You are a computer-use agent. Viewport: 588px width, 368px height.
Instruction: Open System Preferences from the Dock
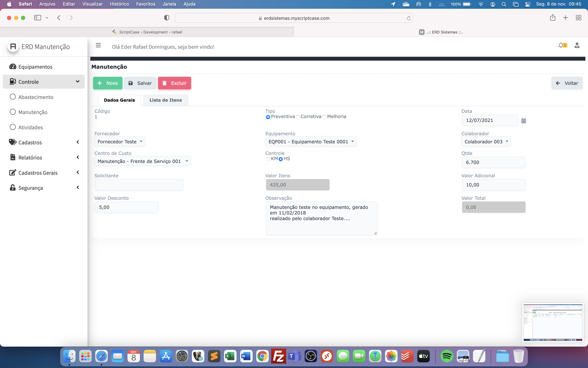click(x=182, y=356)
